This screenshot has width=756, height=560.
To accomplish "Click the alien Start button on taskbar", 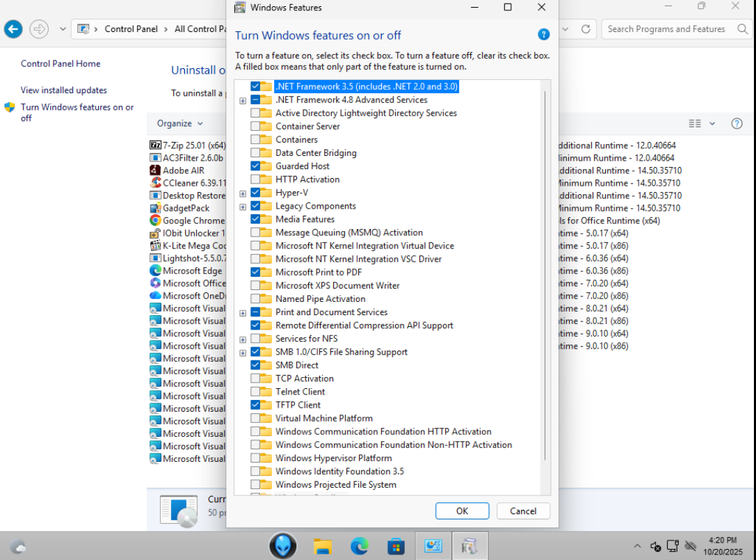I will point(283,546).
